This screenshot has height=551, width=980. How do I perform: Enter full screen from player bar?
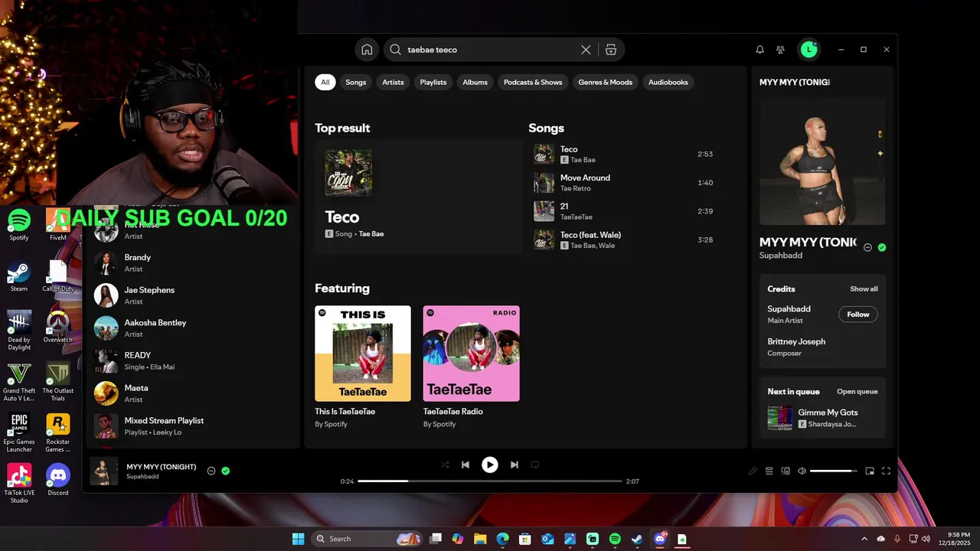[886, 471]
